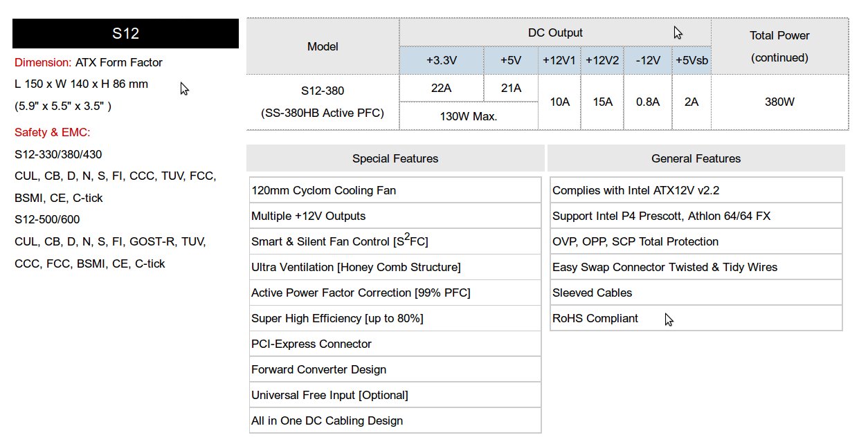
Task: Select Complies with Intel ATX12V v2.2 row
Action: pos(696,190)
